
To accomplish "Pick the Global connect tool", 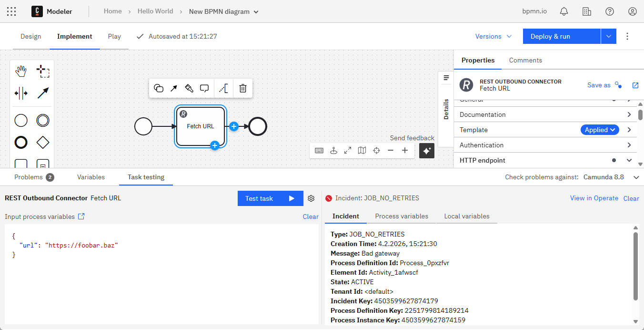I will [43, 93].
